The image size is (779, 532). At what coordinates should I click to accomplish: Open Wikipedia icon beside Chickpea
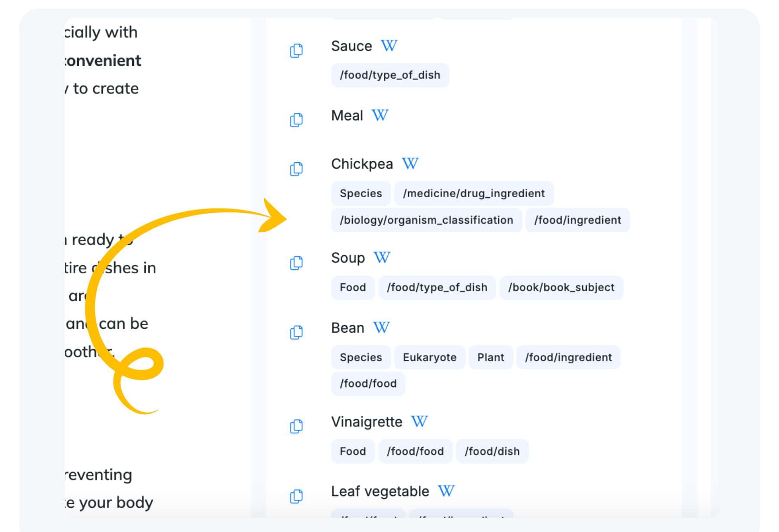pos(410,163)
